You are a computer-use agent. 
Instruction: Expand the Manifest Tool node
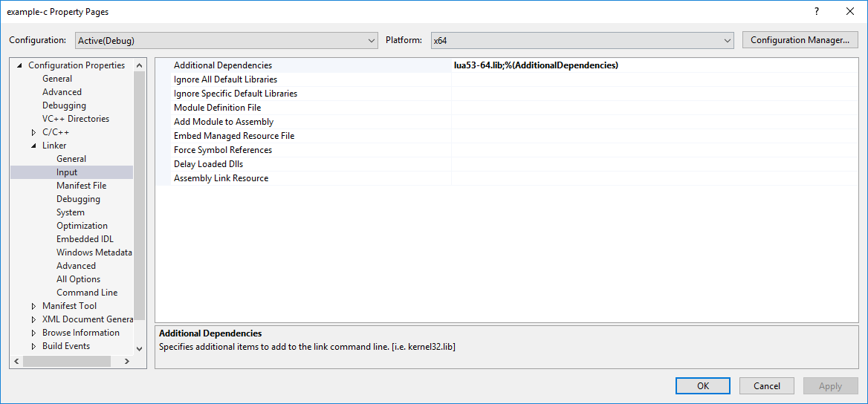pos(33,306)
